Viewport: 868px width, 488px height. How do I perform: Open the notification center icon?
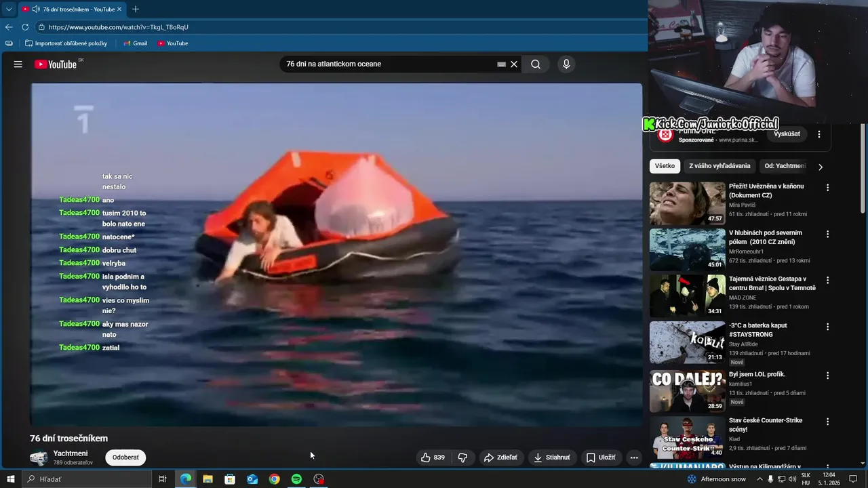[854, 479]
